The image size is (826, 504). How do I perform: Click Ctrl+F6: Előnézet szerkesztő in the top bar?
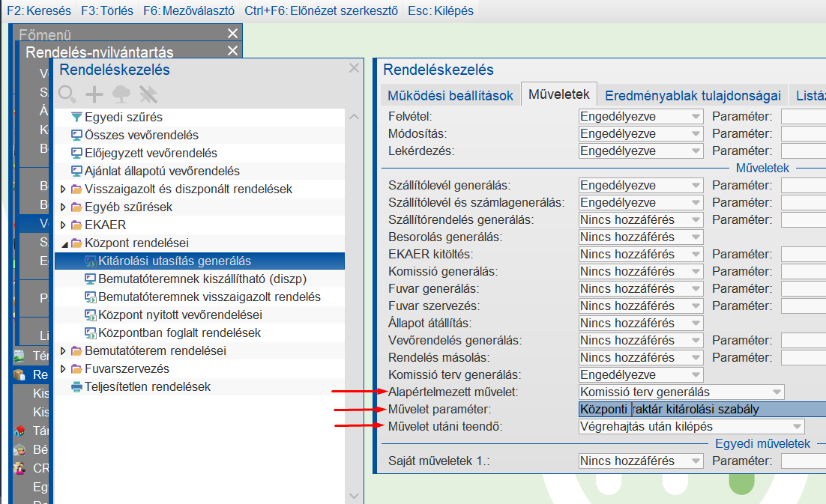(x=322, y=11)
